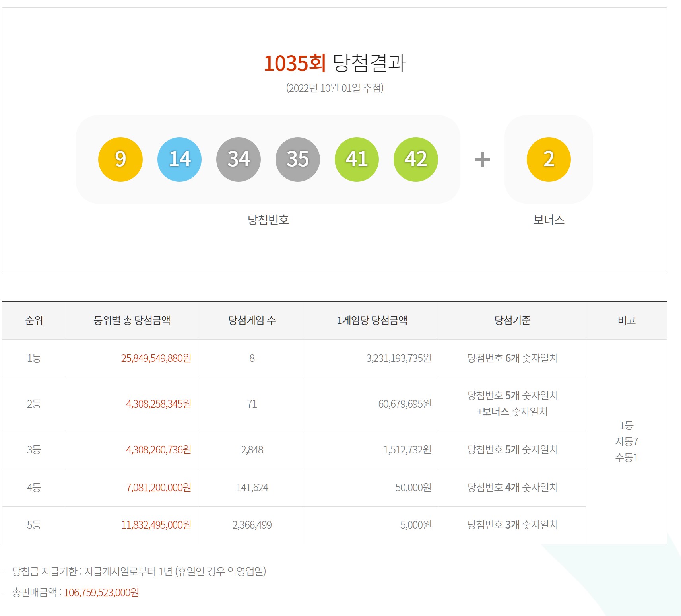Viewport: 681px width, 616px height.
Task: Click winner count 8 in 1등 row
Action: coord(252,358)
